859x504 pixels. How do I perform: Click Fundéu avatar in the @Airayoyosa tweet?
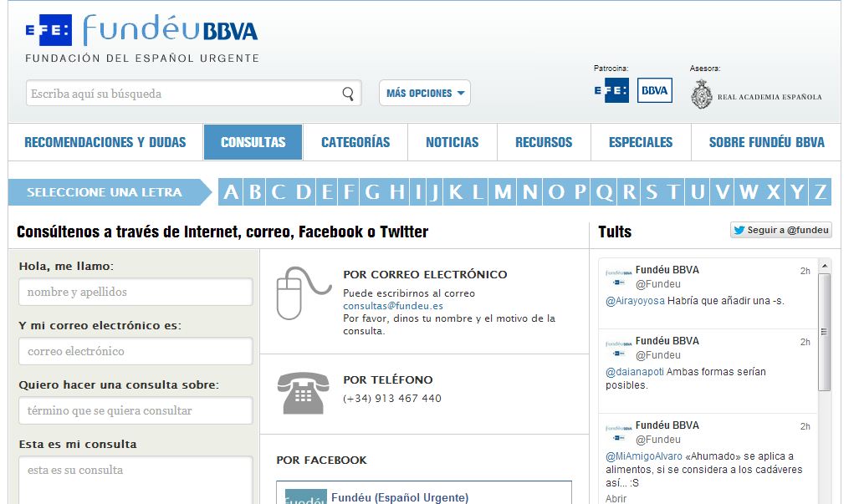pyautogui.click(x=618, y=277)
